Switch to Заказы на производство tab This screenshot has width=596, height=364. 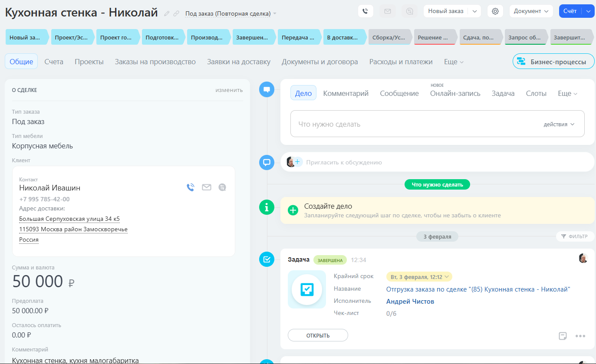coord(155,62)
